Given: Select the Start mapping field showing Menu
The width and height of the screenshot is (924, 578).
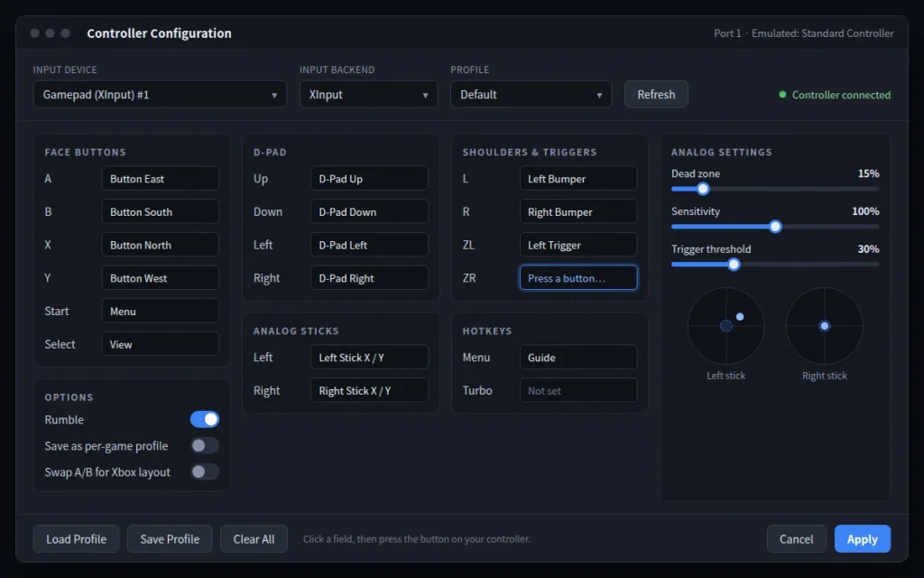Looking at the screenshot, I should tap(161, 311).
